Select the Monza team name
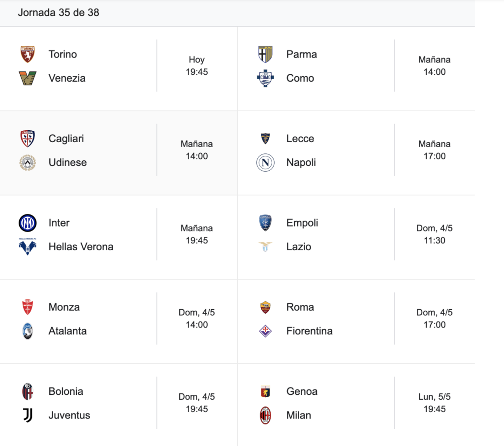This screenshot has width=504, height=446. pyautogui.click(x=64, y=307)
